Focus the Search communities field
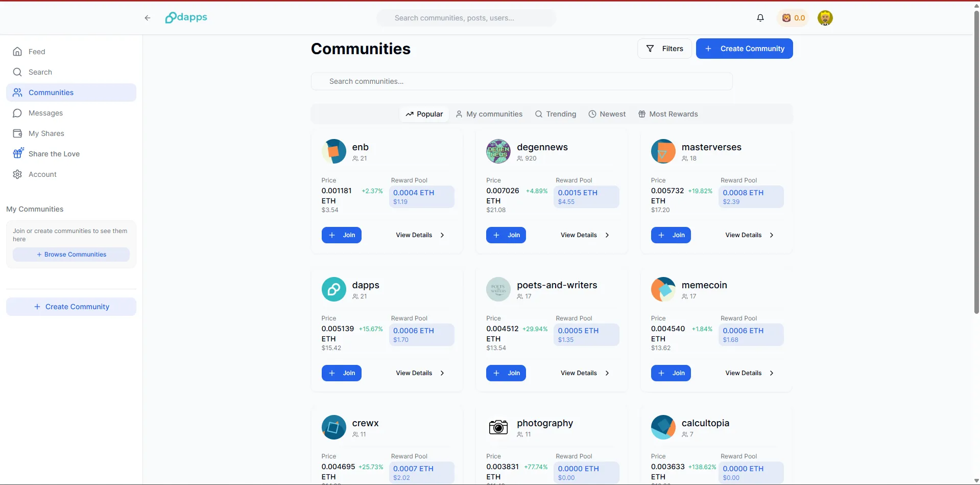980x485 pixels. [521, 81]
